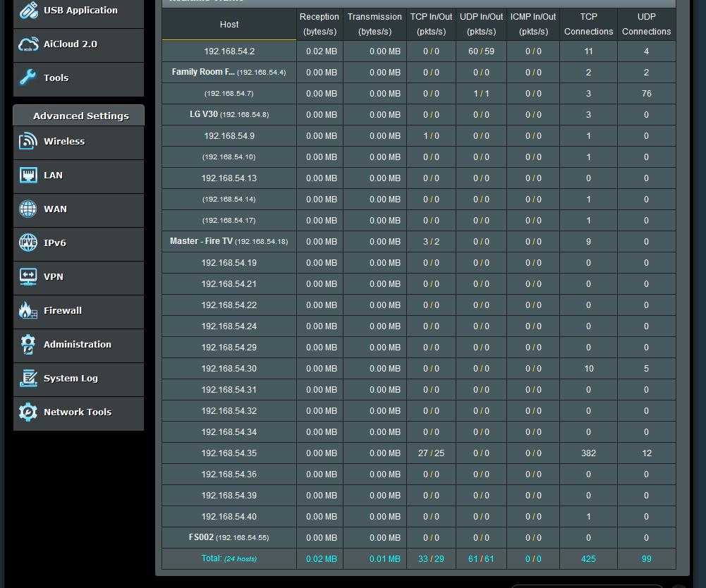Select host 192.168.54.32 cell
Viewport: 706px width, 588px height.
point(229,410)
